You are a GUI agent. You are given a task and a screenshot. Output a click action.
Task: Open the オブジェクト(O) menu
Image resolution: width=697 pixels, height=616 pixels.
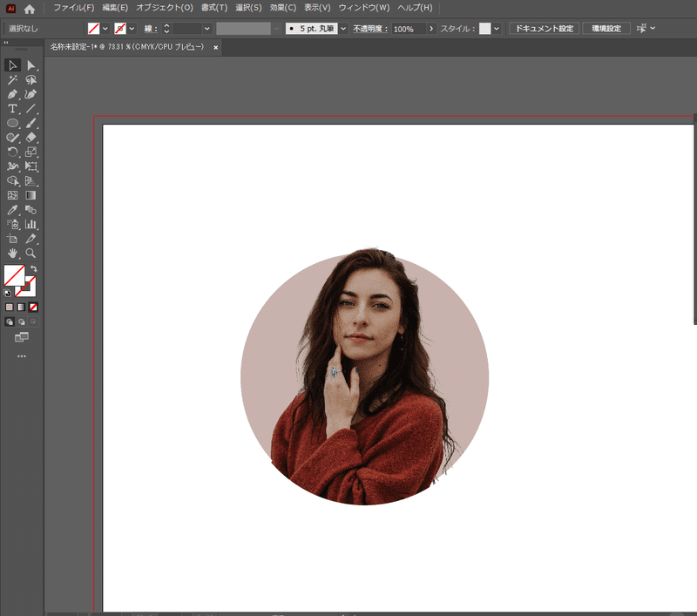point(165,8)
